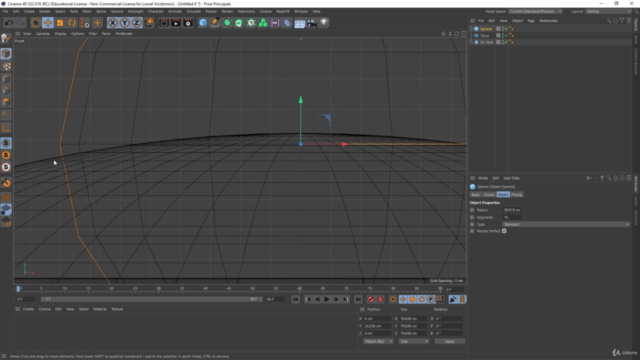Switch to Phong tab in Attributes

(516, 195)
